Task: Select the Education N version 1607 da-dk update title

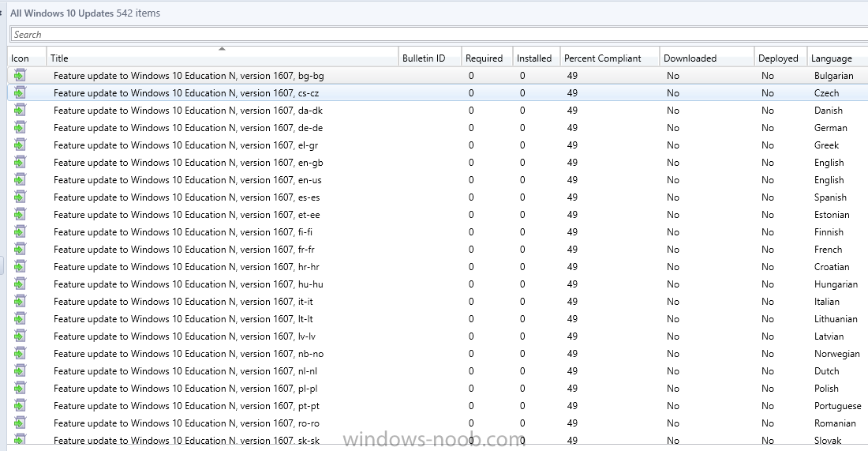Action: point(189,111)
